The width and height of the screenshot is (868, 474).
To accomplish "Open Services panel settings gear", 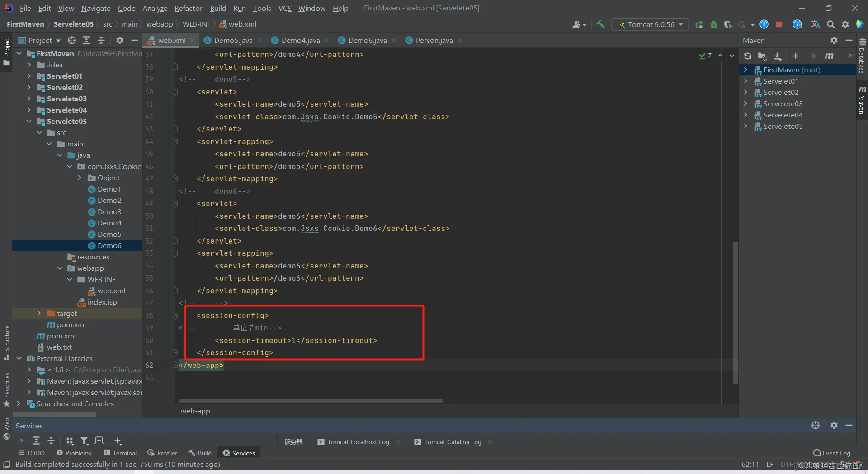I will click(834, 425).
